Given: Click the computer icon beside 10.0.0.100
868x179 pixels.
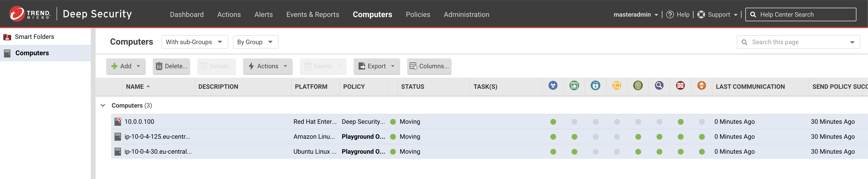Looking at the screenshot, I should [x=118, y=122].
